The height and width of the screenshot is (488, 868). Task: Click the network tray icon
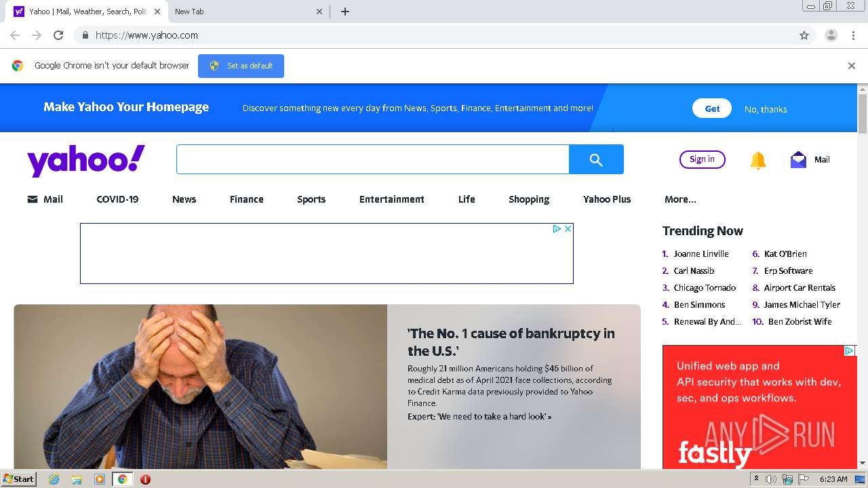[x=787, y=479]
